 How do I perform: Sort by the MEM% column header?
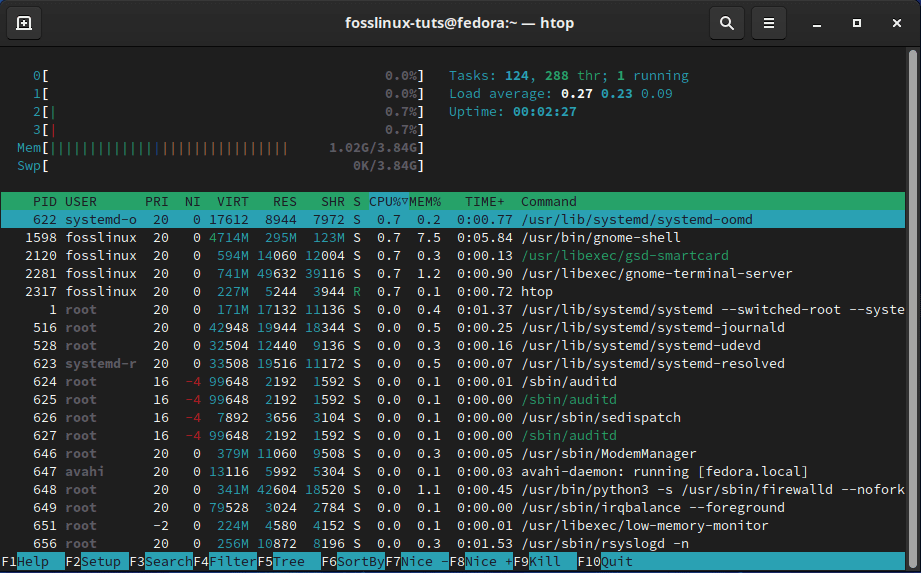point(425,202)
